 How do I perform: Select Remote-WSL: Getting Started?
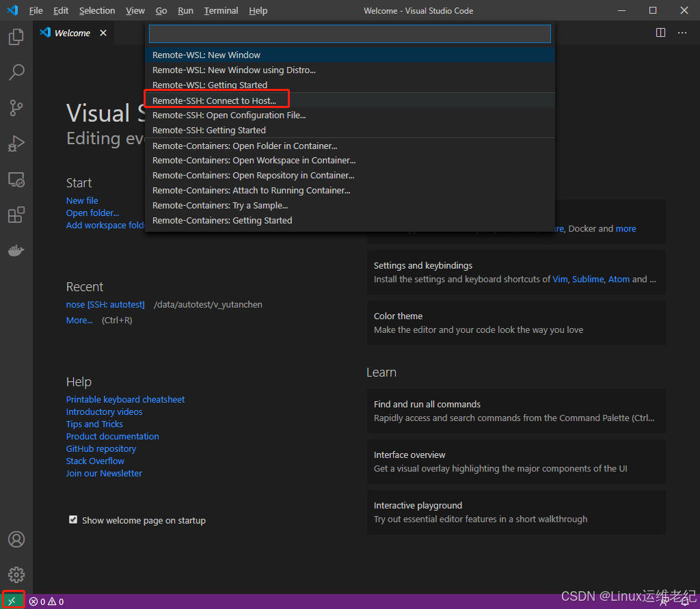pyautogui.click(x=350, y=85)
